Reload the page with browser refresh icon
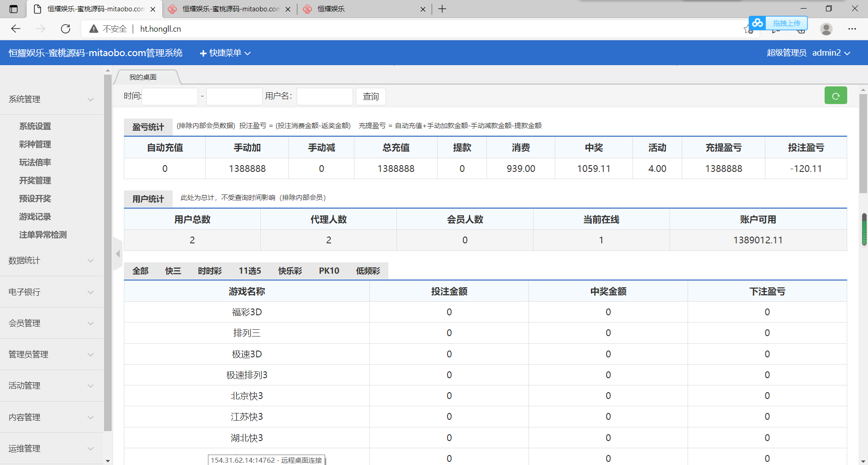This screenshot has height=465, width=868. pos(66,29)
